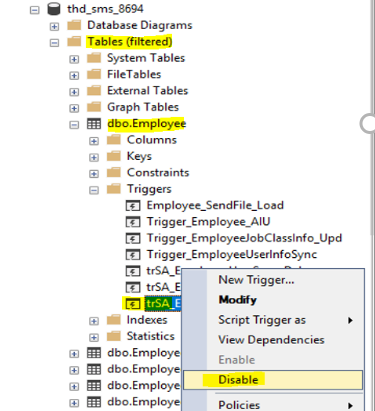This screenshot has width=375, height=411.
Task: Click the External Tables folder icon
Action: tap(94, 90)
